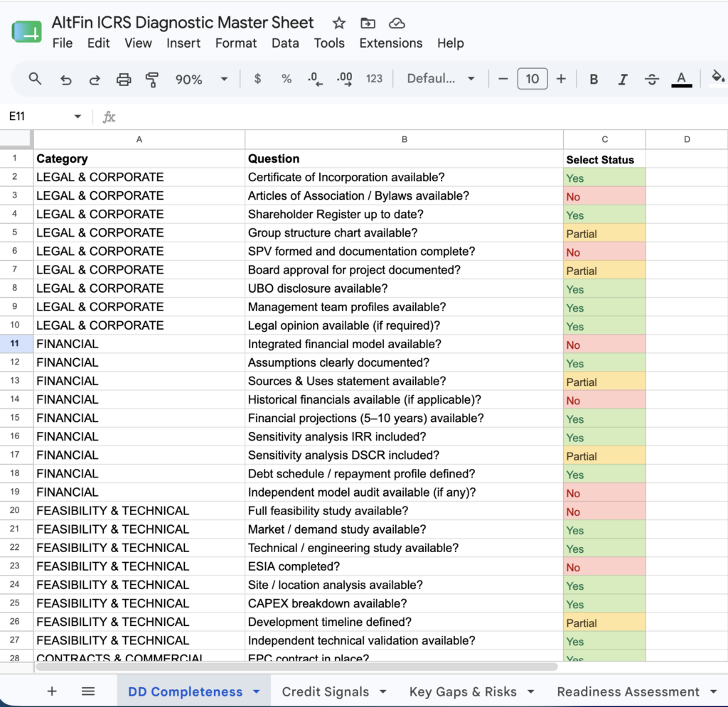Image resolution: width=728 pixels, height=707 pixels.
Task: Open the View menu
Action: [x=138, y=43]
